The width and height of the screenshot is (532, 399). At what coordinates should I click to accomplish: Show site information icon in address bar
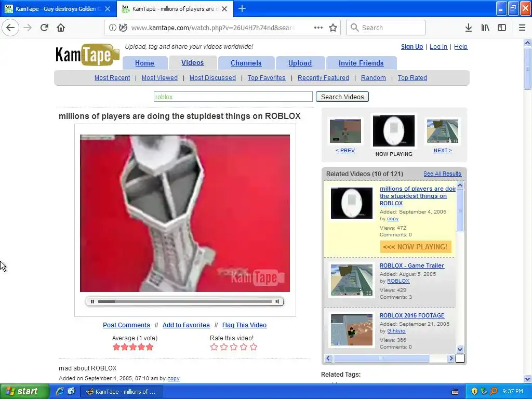click(112, 28)
